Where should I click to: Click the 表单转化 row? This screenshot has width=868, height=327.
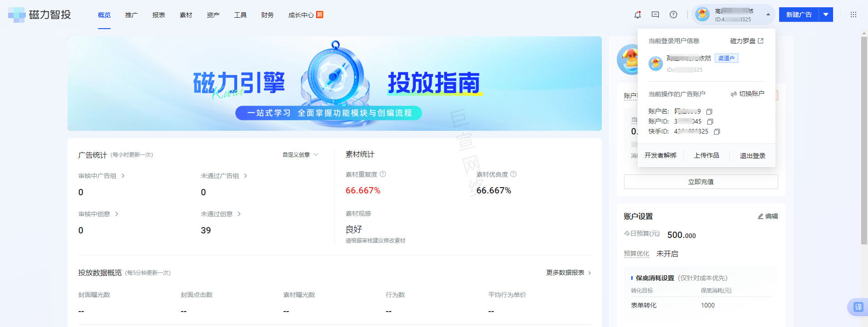[701, 305]
